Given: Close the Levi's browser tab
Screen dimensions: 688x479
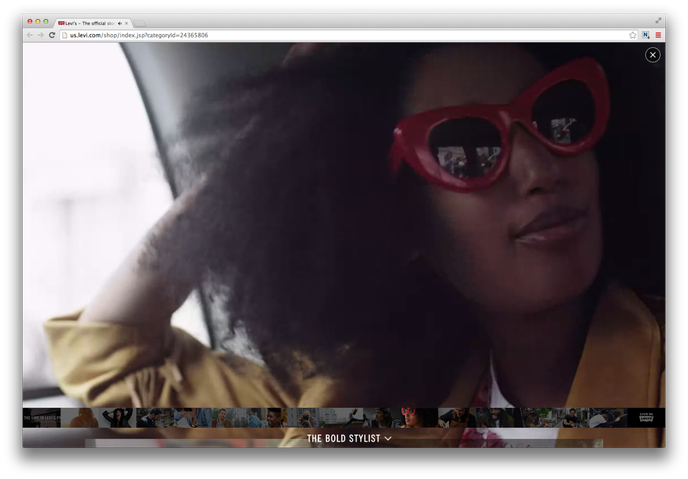Looking at the screenshot, I should tap(126, 22).
